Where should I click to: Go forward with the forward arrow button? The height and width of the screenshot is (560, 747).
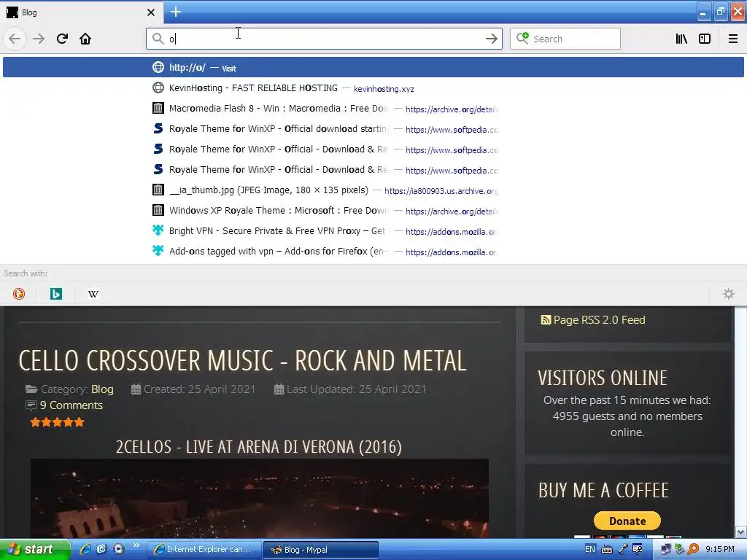[39, 39]
